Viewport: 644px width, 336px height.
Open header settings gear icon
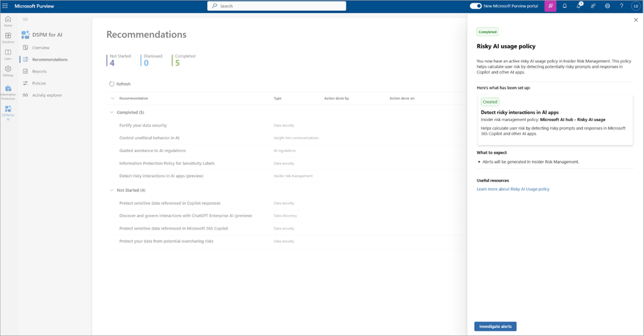607,6
